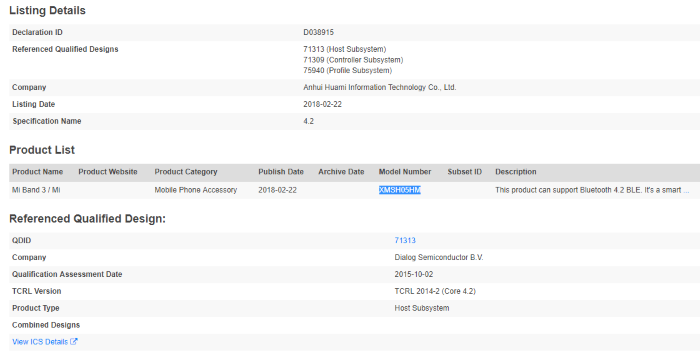Click the Subset ID column header
This screenshot has width=700, height=362.
tap(465, 172)
